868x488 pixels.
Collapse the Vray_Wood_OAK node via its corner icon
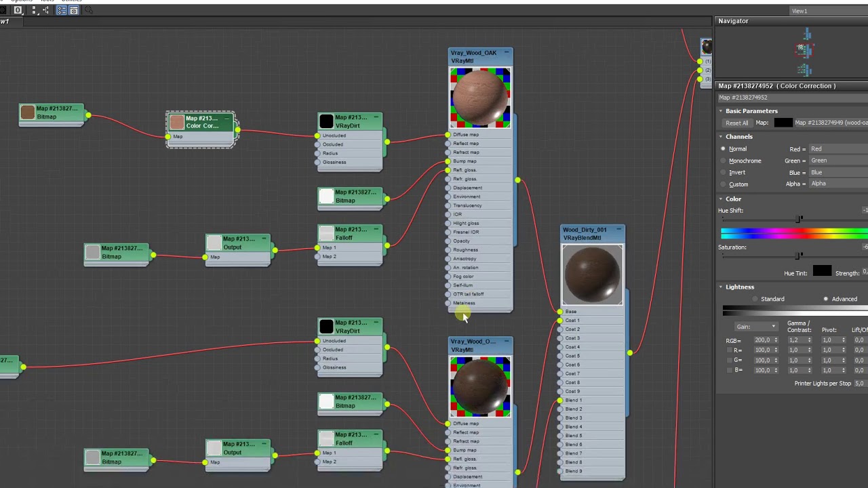point(507,52)
